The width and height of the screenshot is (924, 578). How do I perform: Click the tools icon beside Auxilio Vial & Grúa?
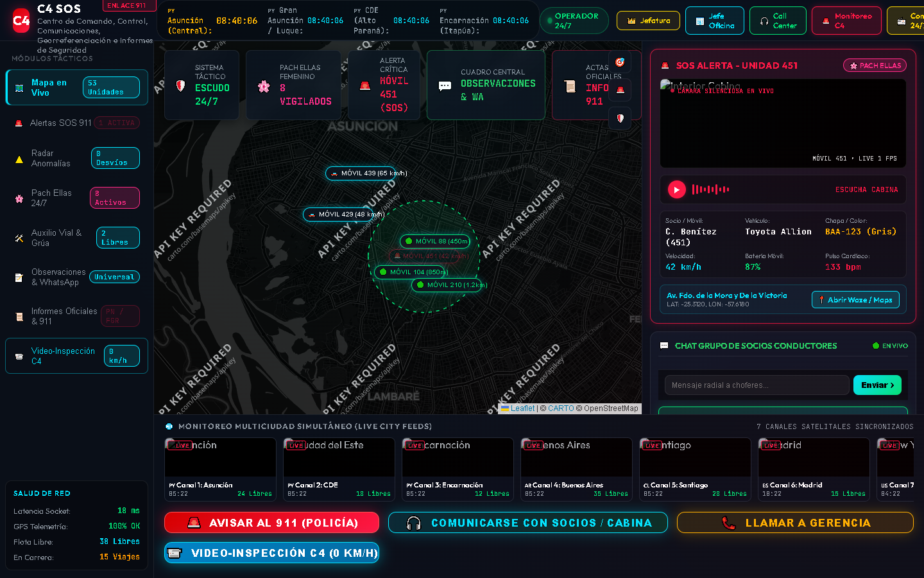pos(19,238)
